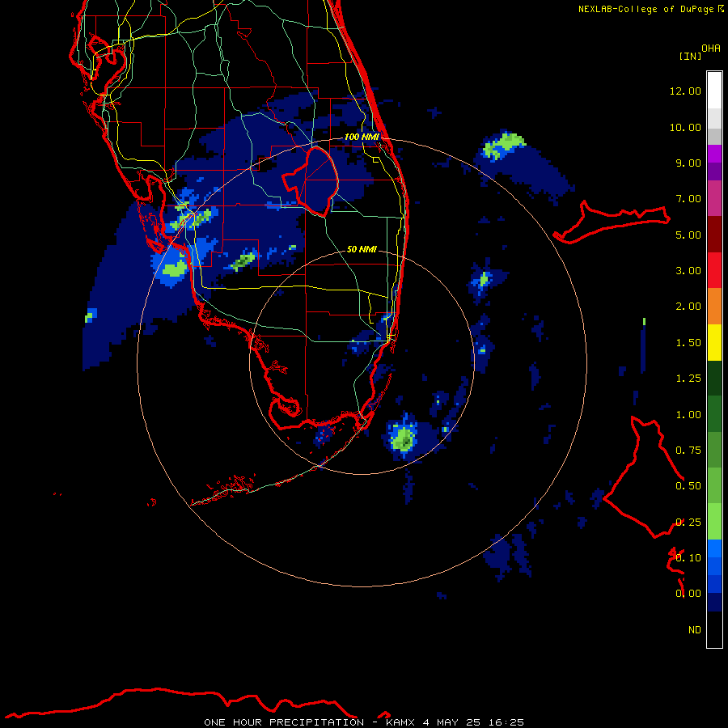This screenshot has width=728, height=728.
Task: Pick the yellow swatch beside 1.50
Action: (714, 342)
